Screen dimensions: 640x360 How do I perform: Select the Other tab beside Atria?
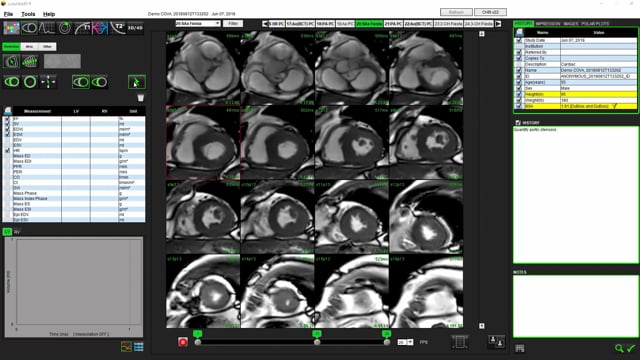(47, 47)
